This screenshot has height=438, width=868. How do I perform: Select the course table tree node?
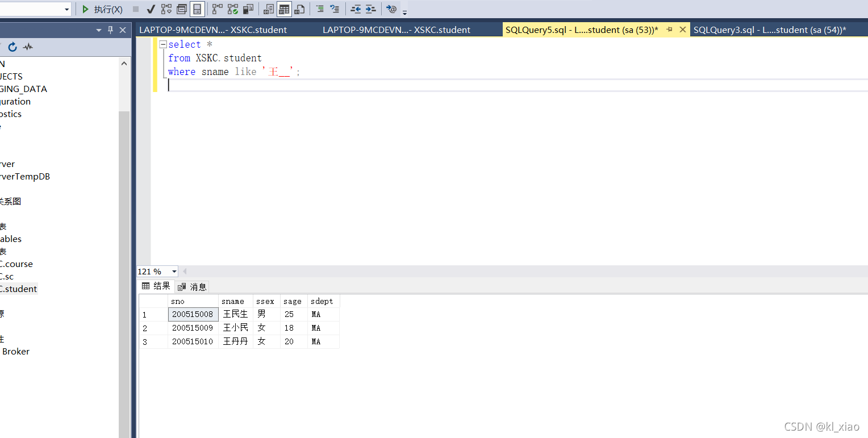click(x=16, y=264)
